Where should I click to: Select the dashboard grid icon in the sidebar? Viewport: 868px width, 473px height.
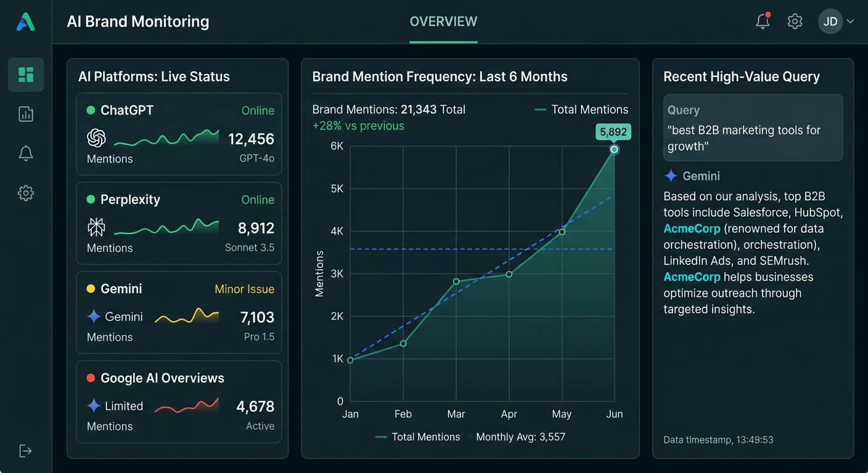point(25,74)
